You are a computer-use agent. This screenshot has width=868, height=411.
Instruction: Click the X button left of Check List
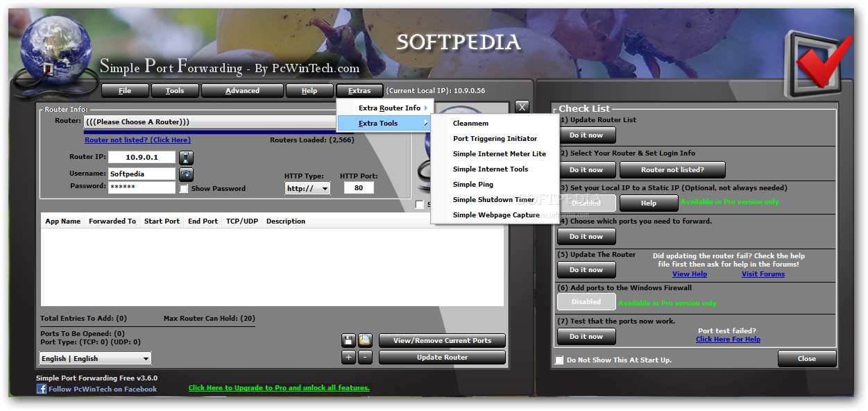coord(522,107)
